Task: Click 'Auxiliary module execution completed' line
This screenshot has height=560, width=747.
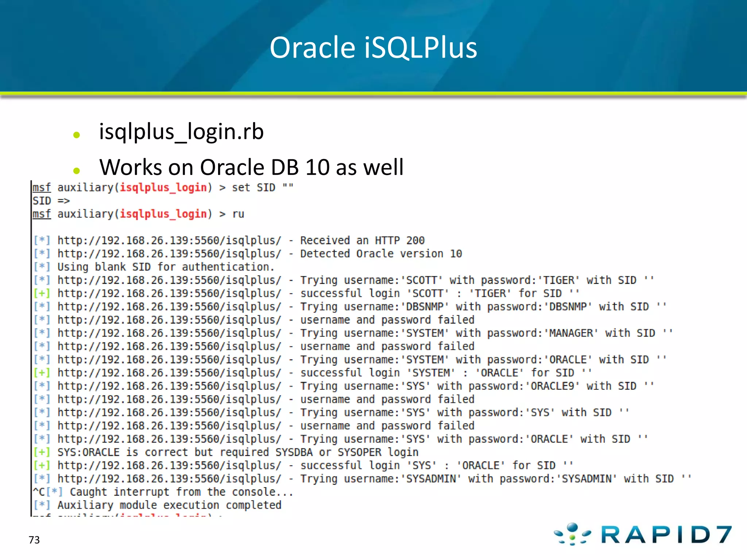Action: [x=158, y=505]
